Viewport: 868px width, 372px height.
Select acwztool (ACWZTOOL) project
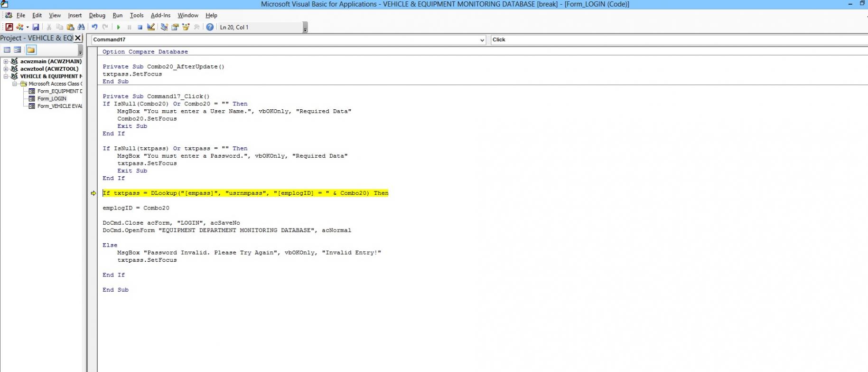49,69
